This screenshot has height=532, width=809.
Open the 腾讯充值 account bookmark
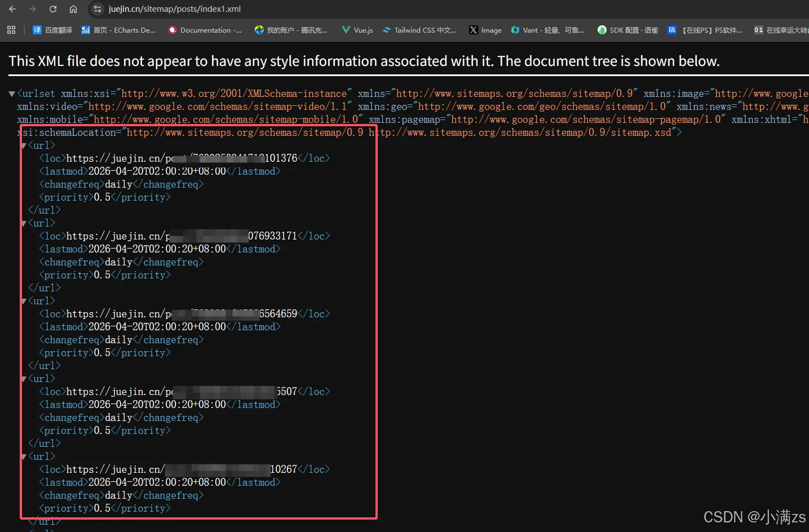(291, 30)
